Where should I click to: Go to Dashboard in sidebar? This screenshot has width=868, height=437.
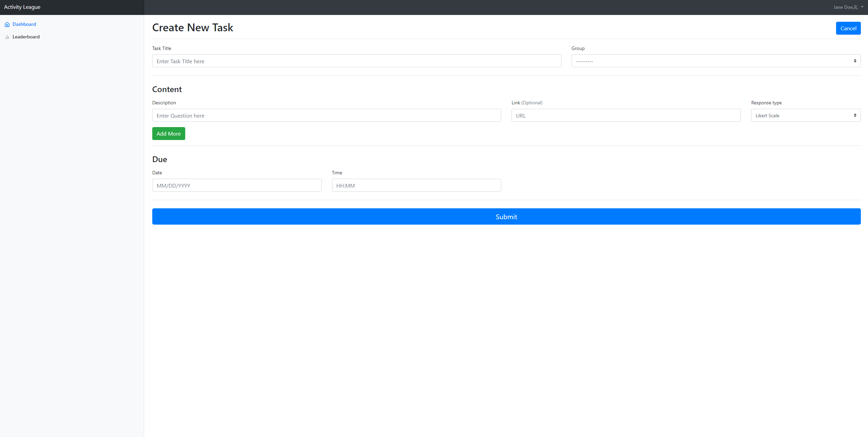click(x=24, y=24)
